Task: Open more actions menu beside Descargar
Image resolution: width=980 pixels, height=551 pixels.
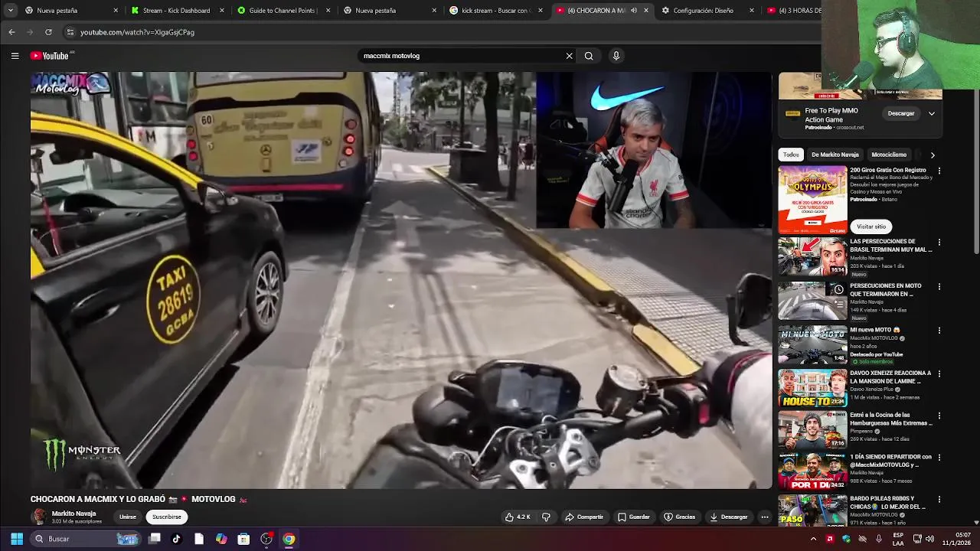Action: click(x=764, y=517)
